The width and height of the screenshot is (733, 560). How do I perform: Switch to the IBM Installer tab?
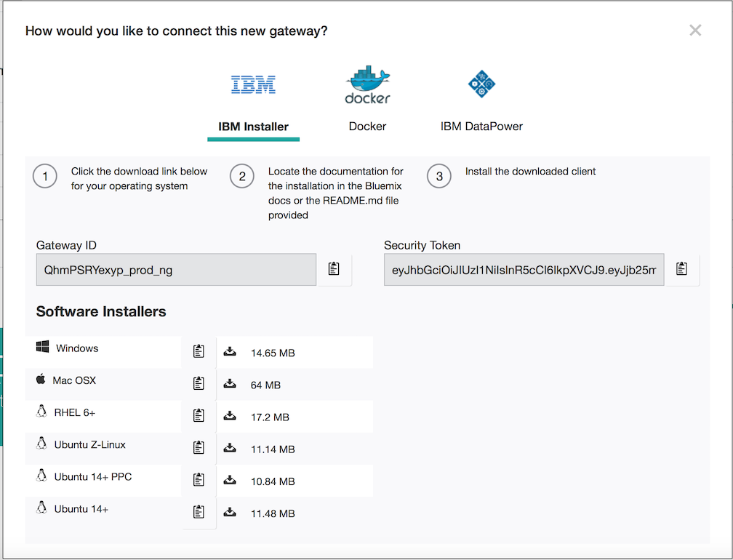point(253,127)
